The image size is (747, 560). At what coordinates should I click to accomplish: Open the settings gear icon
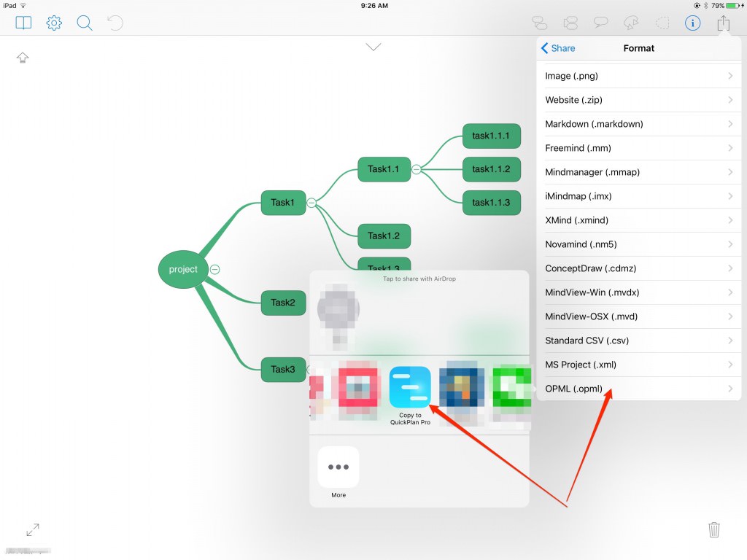(54, 23)
